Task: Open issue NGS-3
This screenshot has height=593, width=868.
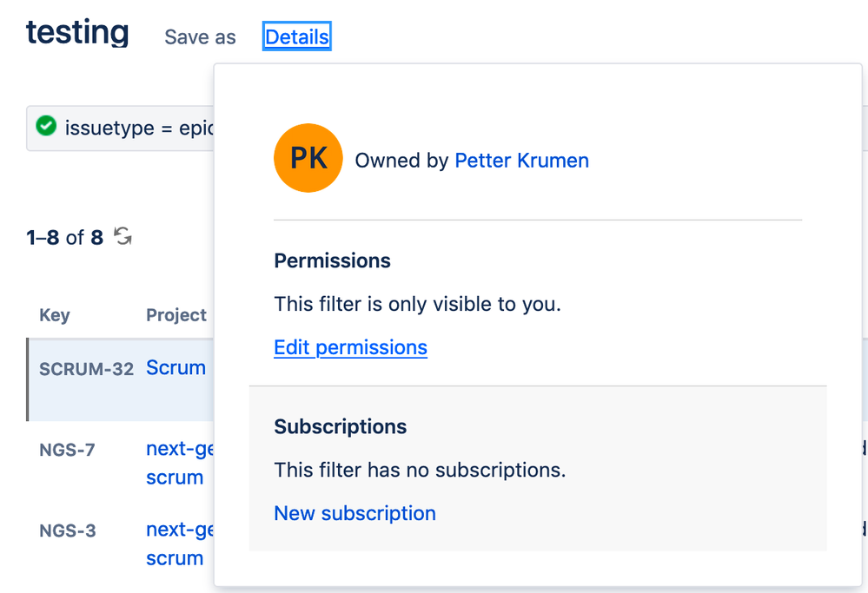Action: [67, 530]
